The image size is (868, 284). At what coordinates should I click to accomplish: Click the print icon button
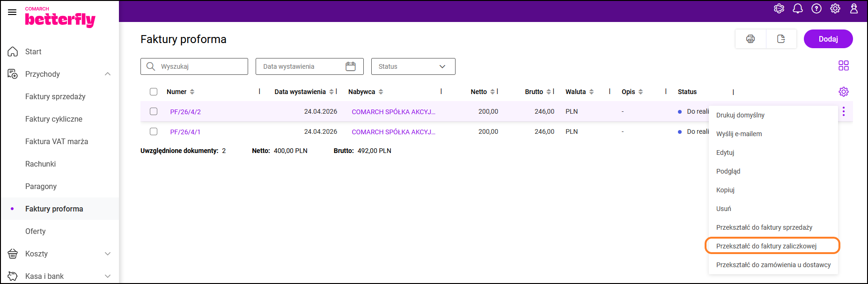(x=750, y=39)
